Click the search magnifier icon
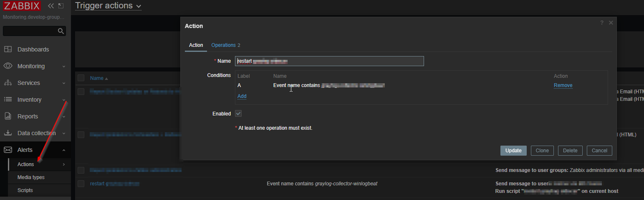644x200 pixels. click(61, 31)
